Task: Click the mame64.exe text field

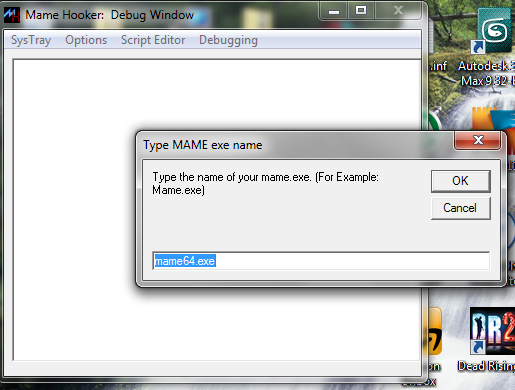Action: tap(321, 261)
